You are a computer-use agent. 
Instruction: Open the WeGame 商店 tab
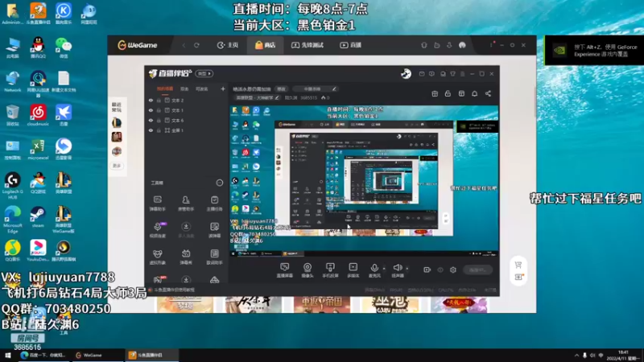click(x=266, y=45)
